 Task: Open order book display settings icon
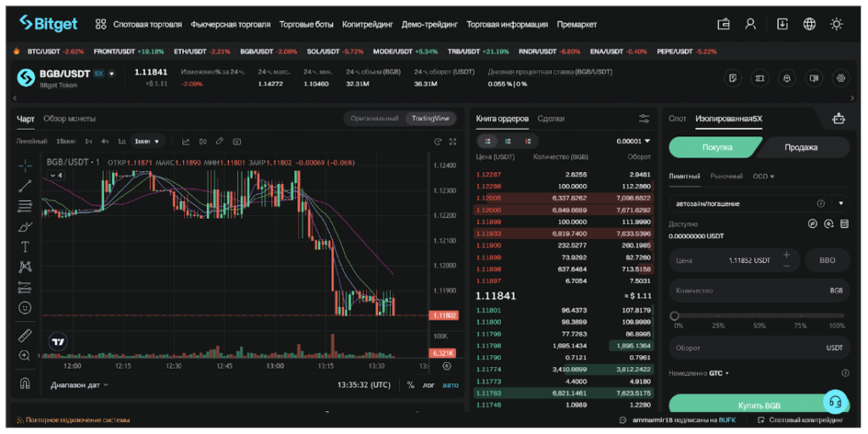(x=644, y=119)
